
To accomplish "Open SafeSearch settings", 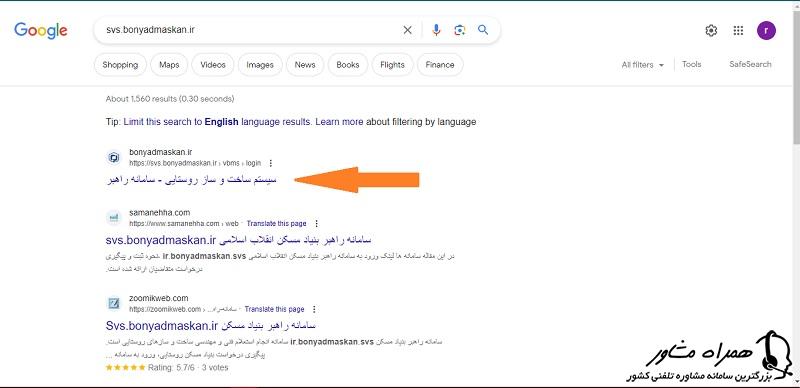I will click(751, 64).
